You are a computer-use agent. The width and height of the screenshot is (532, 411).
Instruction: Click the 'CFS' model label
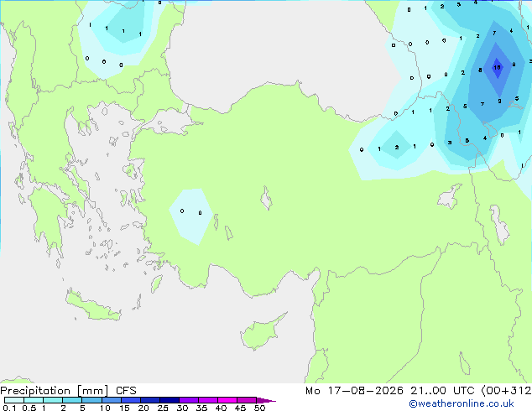pos(126,391)
